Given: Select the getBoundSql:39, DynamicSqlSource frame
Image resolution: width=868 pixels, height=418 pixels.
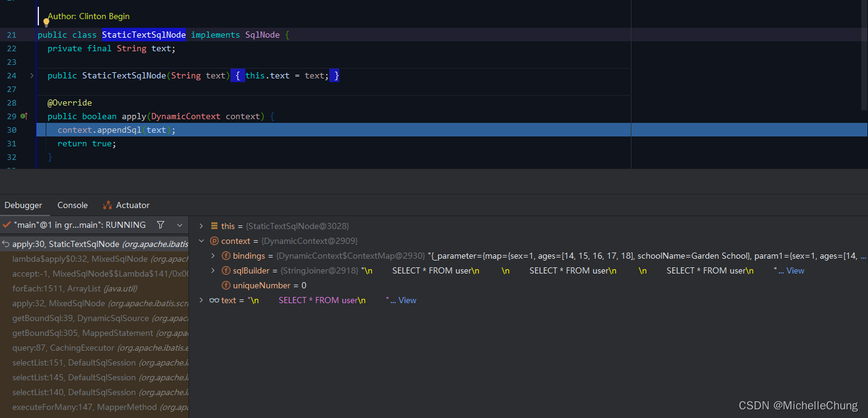Looking at the screenshot, I should (x=95, y=318).
